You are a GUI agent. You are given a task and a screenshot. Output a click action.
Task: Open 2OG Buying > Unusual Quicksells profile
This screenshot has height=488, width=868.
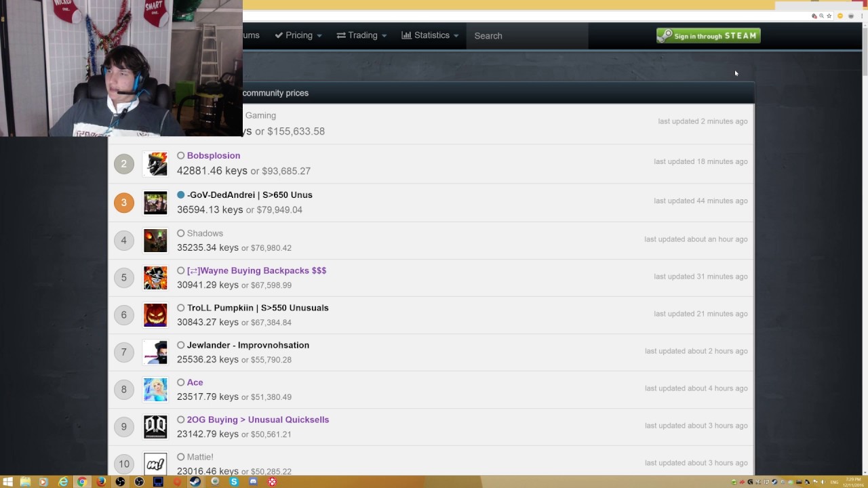(258, 420)
